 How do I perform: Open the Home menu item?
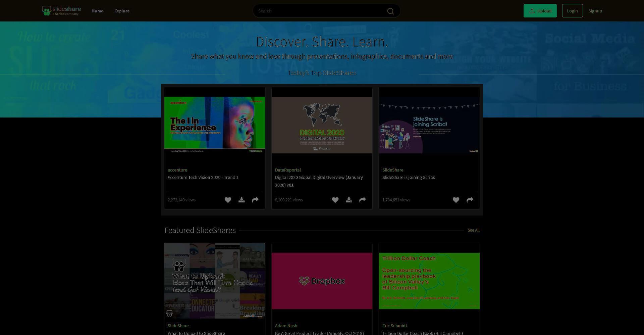pos(98,11)
